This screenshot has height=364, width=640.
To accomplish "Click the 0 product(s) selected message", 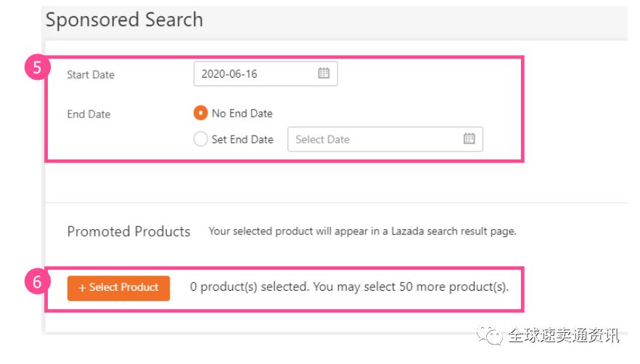I will coord(350,287).
